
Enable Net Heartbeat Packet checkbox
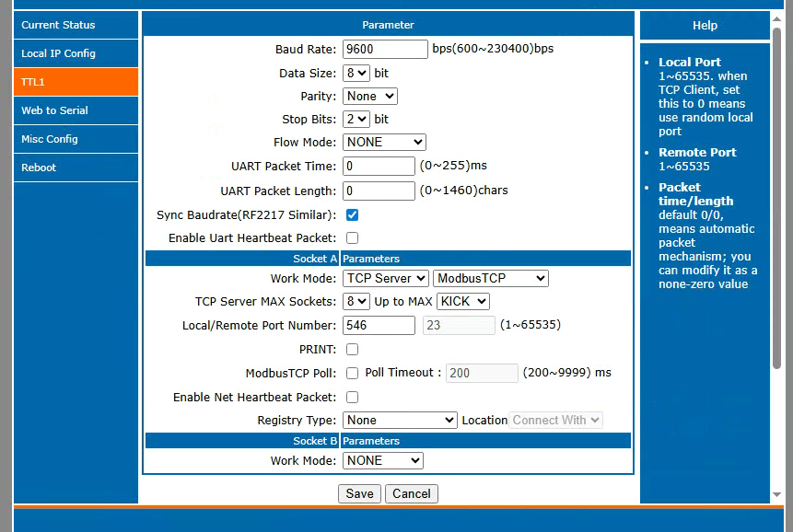pyautogui.click(x=352, y=398)
